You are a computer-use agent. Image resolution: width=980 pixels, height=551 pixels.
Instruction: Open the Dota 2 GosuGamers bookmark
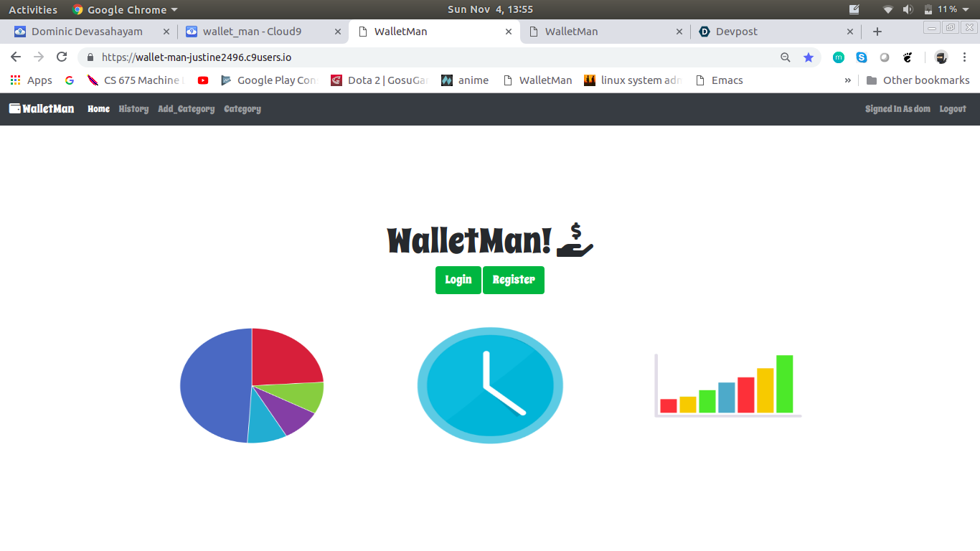380,80
